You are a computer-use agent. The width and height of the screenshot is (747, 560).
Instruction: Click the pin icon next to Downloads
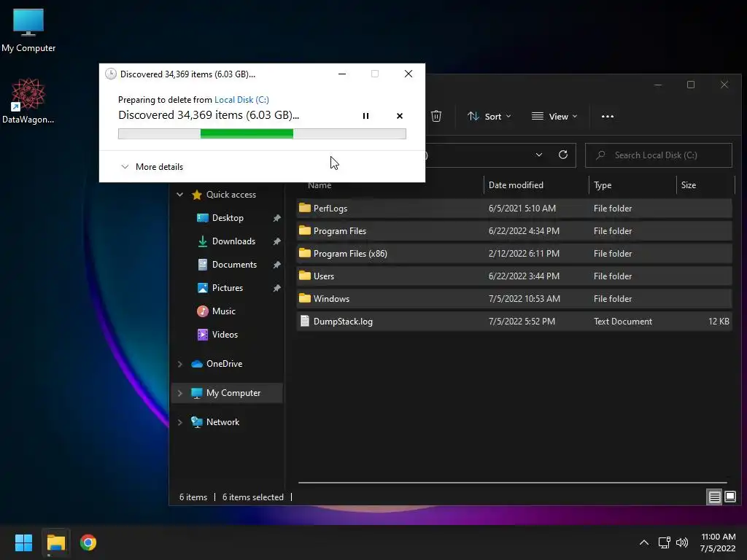(x=276, y=241)
